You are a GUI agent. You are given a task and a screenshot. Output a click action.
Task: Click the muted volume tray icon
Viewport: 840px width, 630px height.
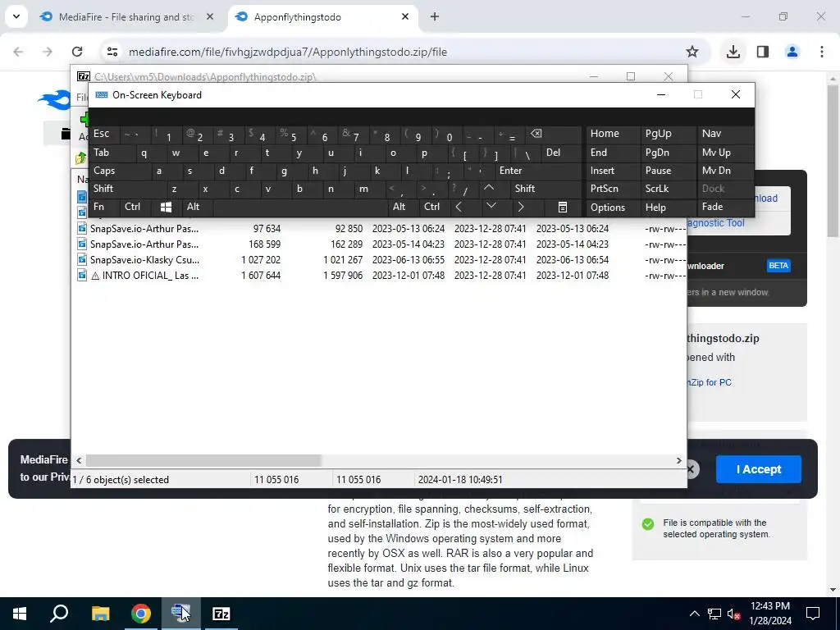click(734, 614)
